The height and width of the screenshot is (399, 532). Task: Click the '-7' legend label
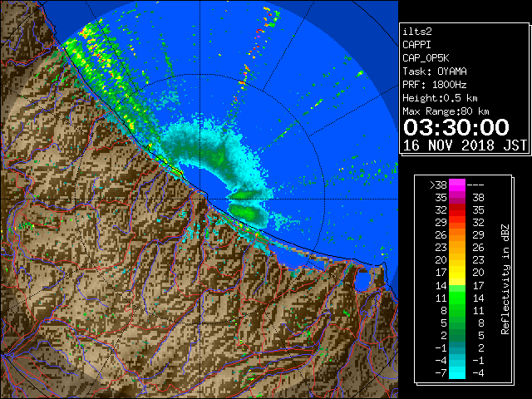pyautogui.click(x=441, y=373)
